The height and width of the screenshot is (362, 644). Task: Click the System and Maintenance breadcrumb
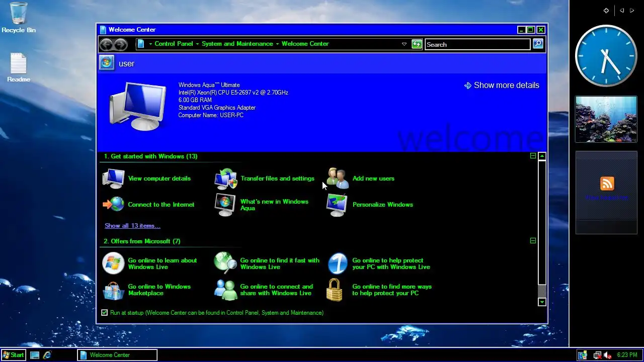pos(237,44)
